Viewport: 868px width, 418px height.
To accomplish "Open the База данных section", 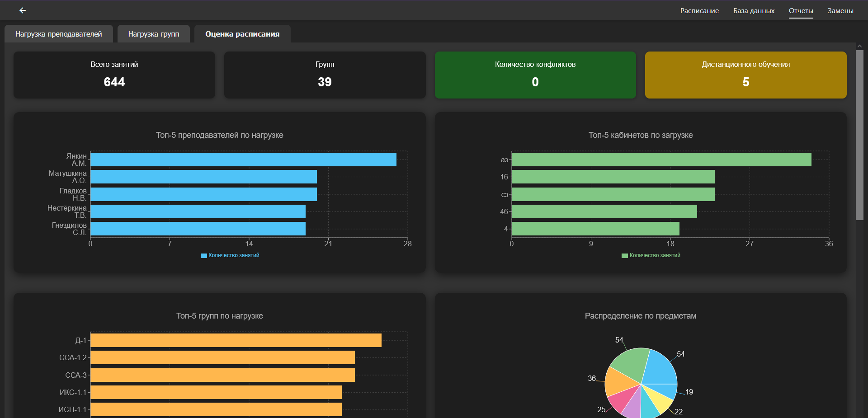I will point(754,11).
